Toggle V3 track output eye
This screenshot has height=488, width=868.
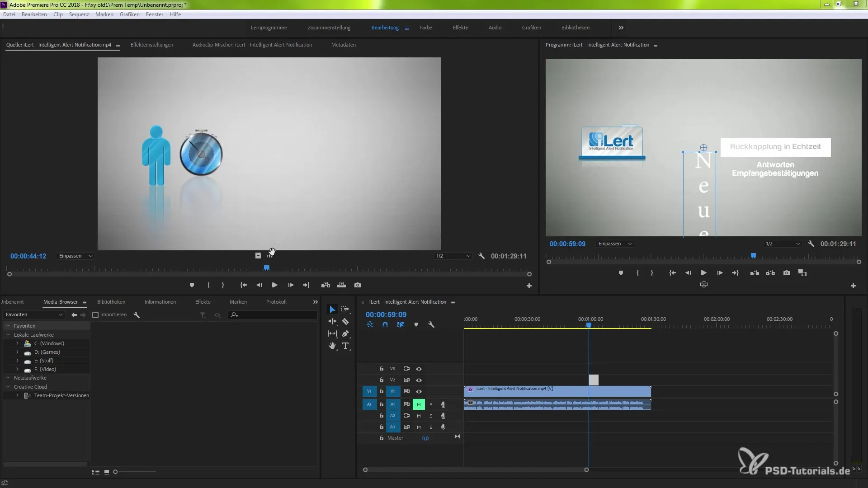[419, 369]
